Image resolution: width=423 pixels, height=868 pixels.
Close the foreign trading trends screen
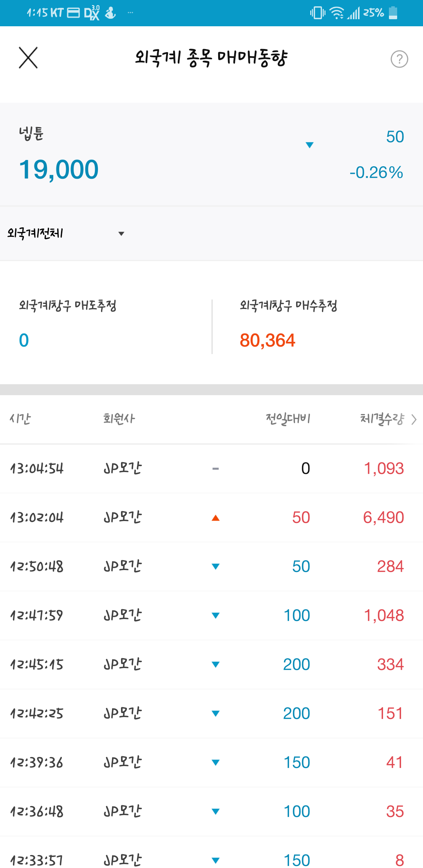click(x=28, y=58)
